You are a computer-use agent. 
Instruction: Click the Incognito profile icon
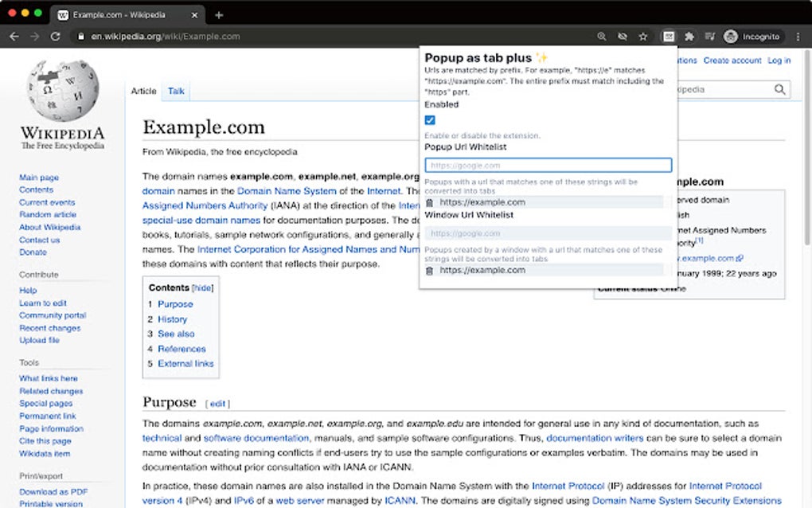[x=730, y=36]
